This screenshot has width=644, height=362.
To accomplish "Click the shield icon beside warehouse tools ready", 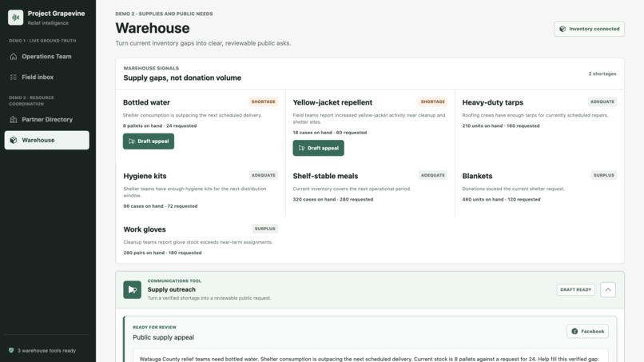I will click(x=11, y=351).
